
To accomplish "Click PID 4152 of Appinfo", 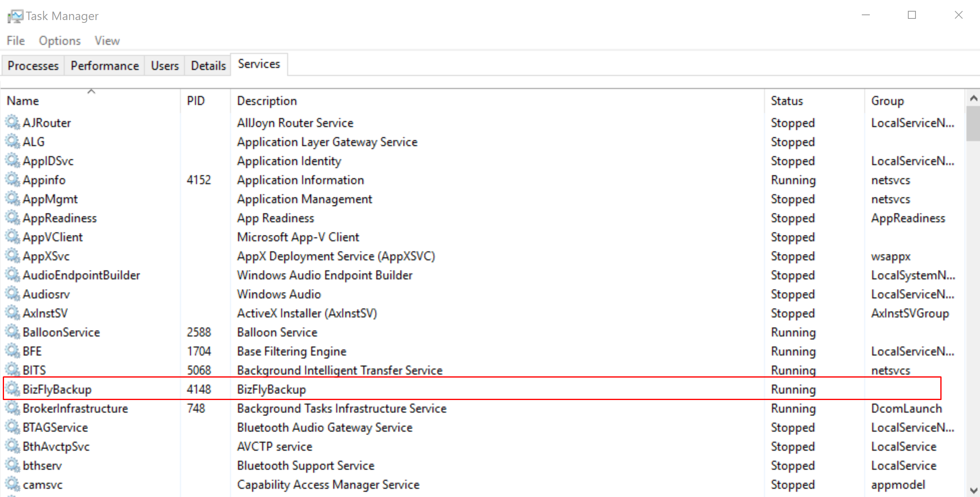I will tap(199, 180).
